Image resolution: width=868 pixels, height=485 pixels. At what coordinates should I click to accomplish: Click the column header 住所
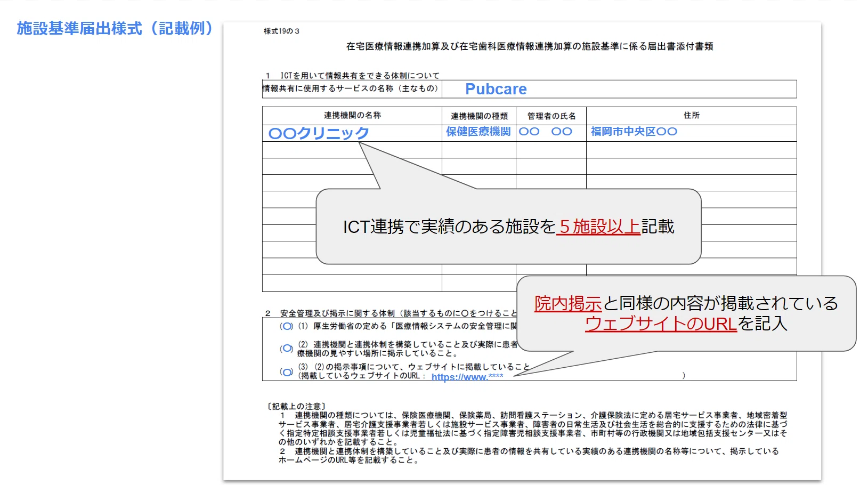coord(692,115)
